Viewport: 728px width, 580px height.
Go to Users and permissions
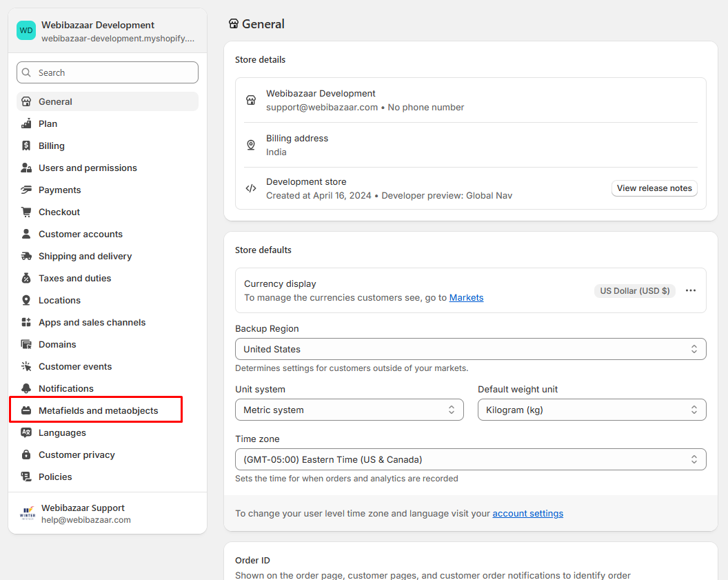pos(88,168)
